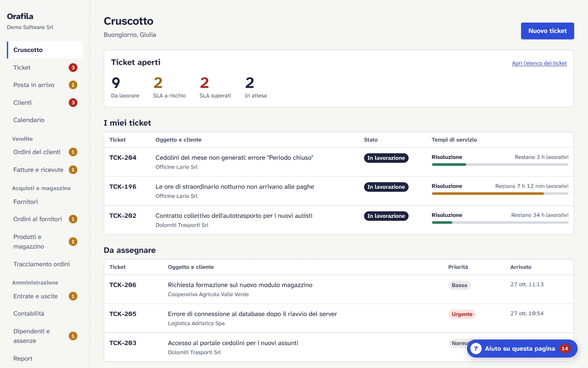This screenshot has height=368, width=588.
Task: Click the badge next to Ordini ai fornitori
Action: click(73, 219)
